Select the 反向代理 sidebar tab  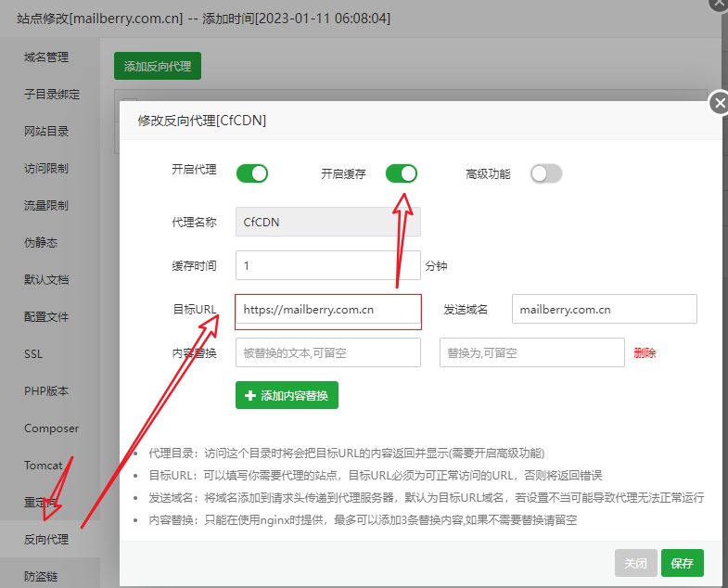[x=46, y=539]
